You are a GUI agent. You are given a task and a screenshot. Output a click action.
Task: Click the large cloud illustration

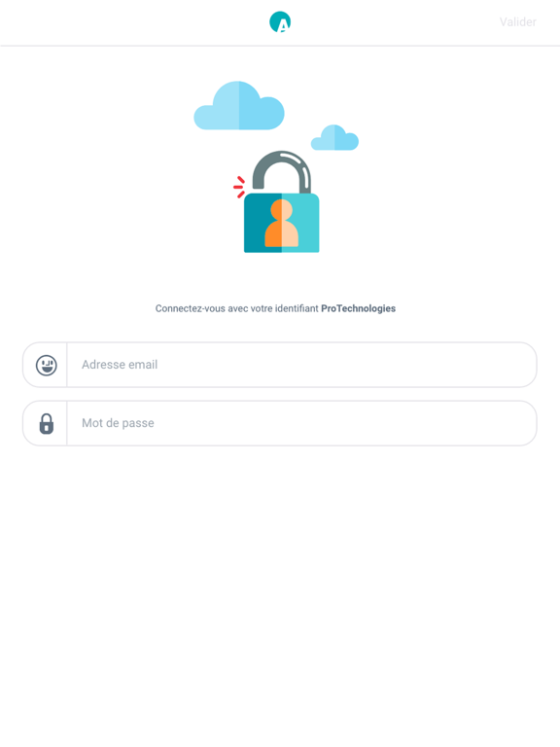pos(239,106)
